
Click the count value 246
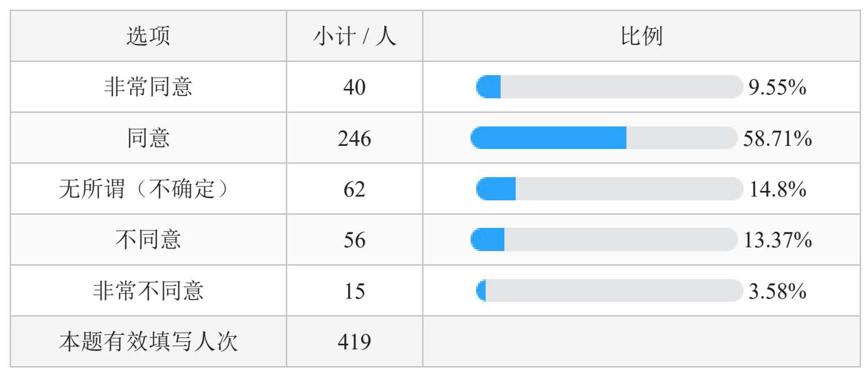point(354,138)
